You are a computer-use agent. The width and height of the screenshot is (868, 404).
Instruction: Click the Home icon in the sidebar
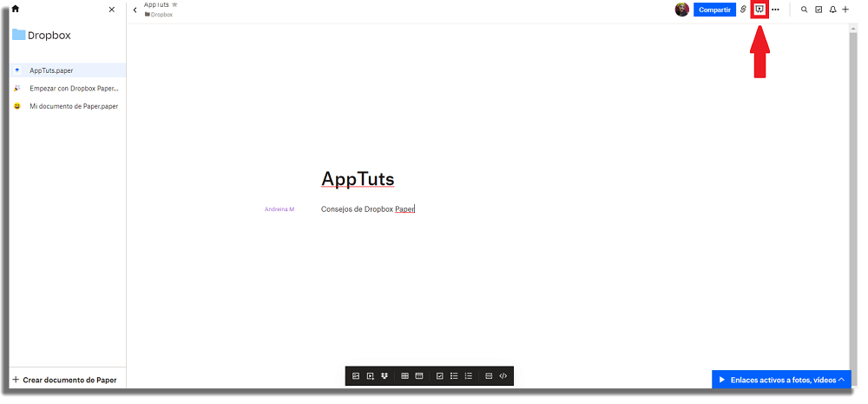pos(16,9)
